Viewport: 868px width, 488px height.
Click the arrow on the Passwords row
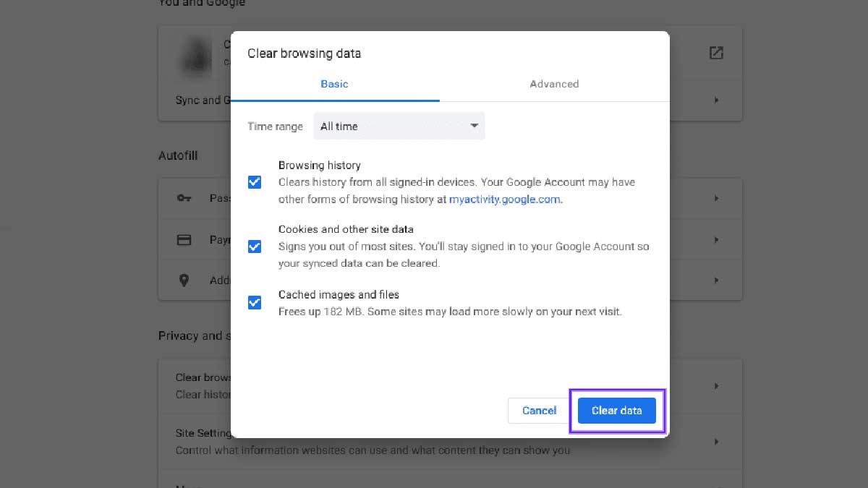point(716,198)
